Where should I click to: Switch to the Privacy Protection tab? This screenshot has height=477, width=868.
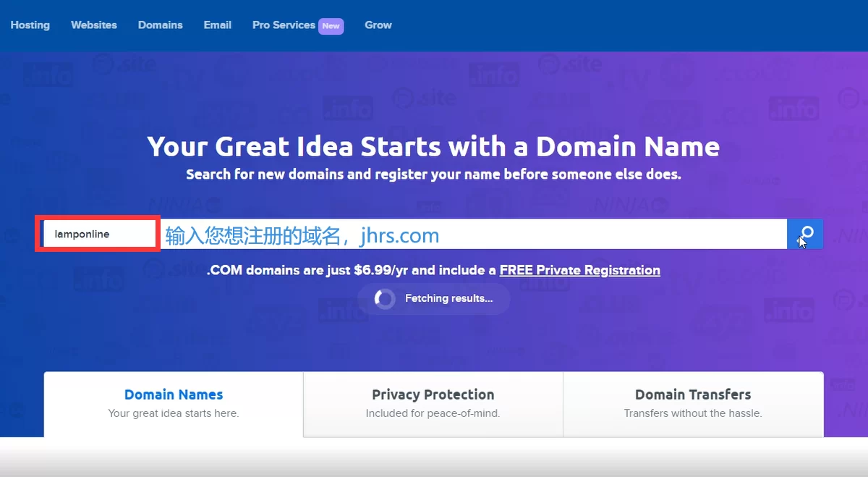point(433,394)
